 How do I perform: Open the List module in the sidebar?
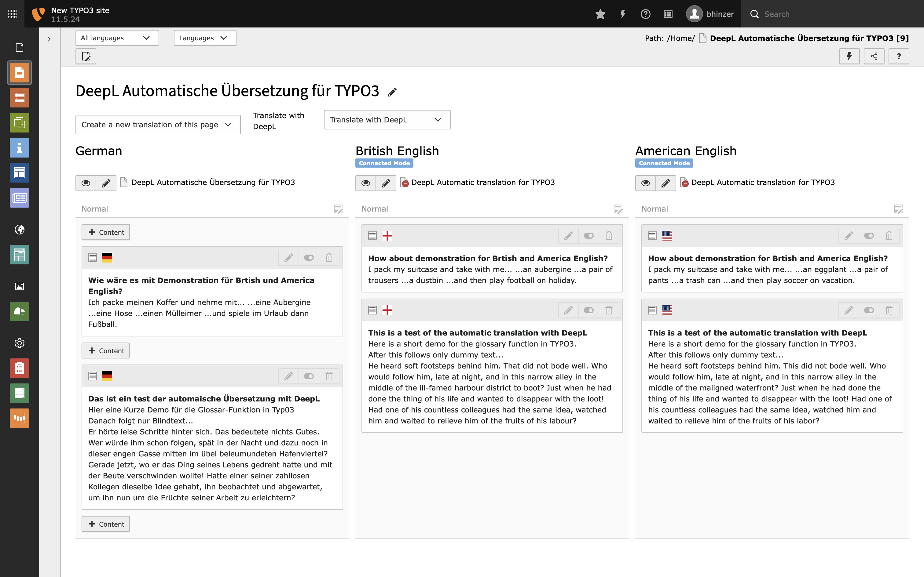20,97
